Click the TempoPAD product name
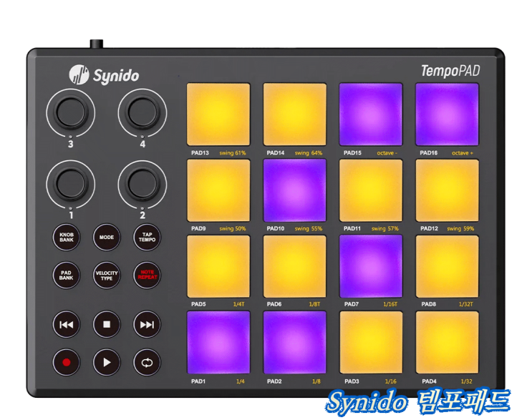This screenshot has width=532, height=420. coord(450,71)
